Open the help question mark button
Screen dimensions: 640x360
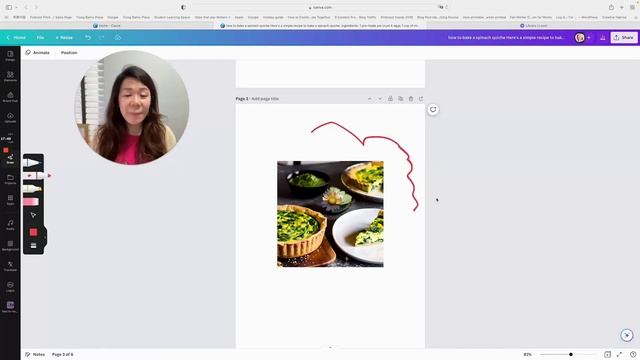633,354
